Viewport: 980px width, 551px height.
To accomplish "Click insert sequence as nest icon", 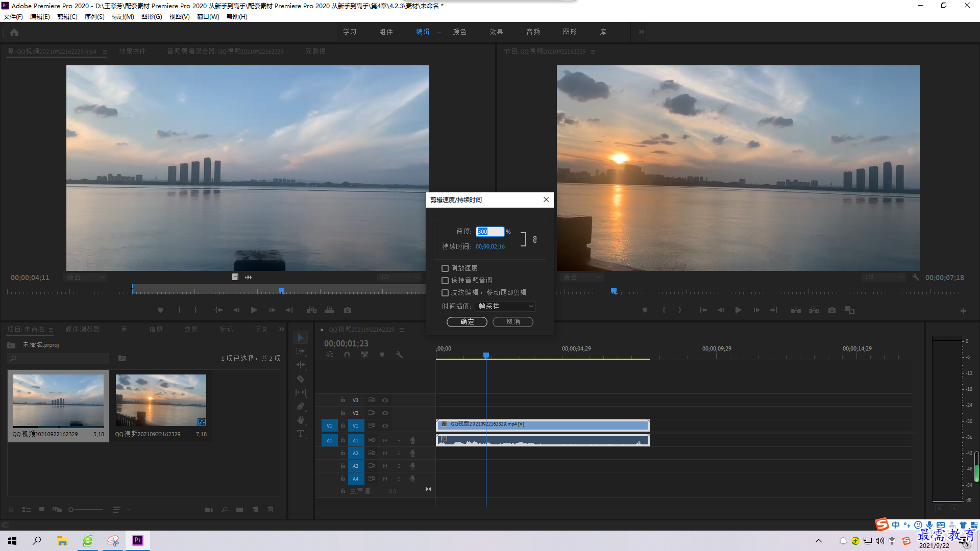I will pos(330,355).
